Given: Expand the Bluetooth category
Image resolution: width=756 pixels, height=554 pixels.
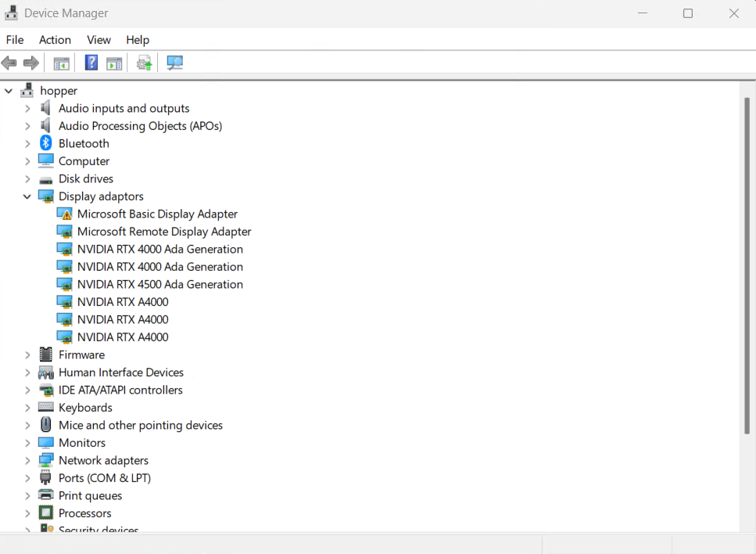Looking at the screenshot, I should (27, 143).
